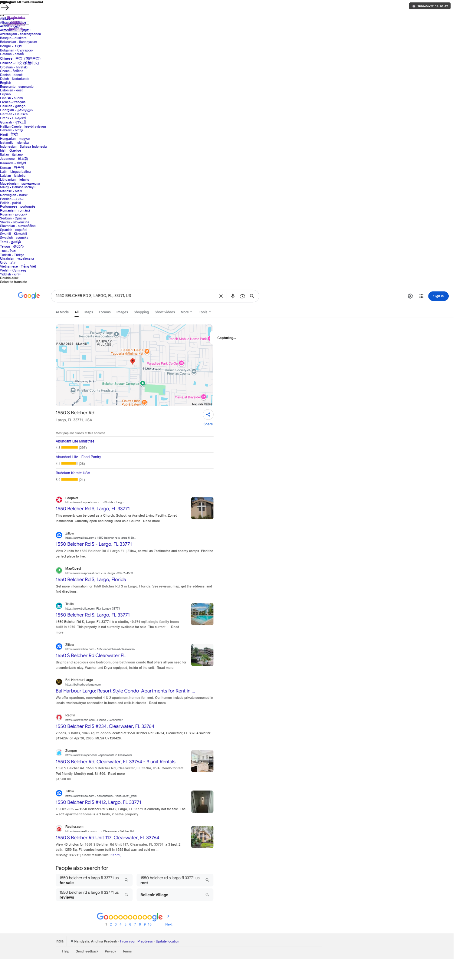
Task: Click Tia Neni Fiesta restaurant marker on map
Action: point(147,352)
